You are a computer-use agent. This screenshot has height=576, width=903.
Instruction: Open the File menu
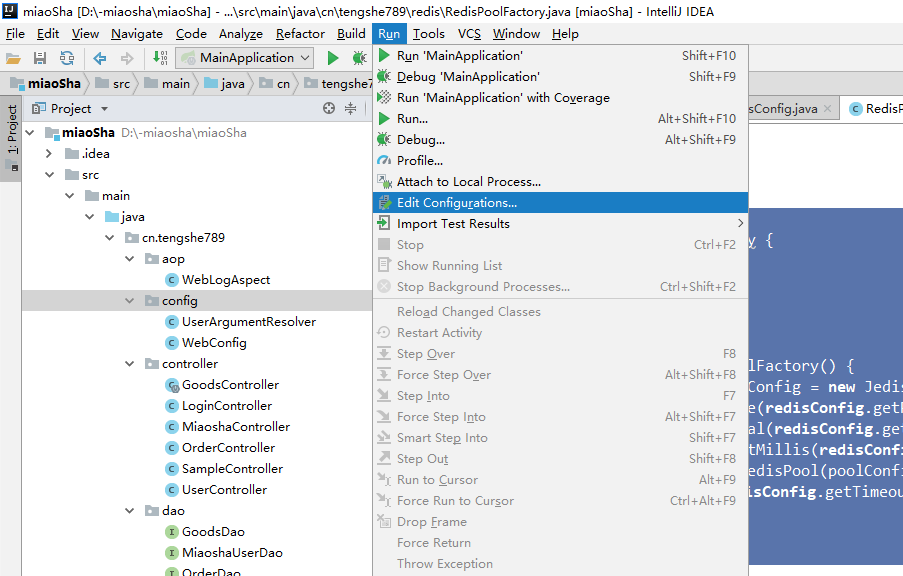(15, 34)
